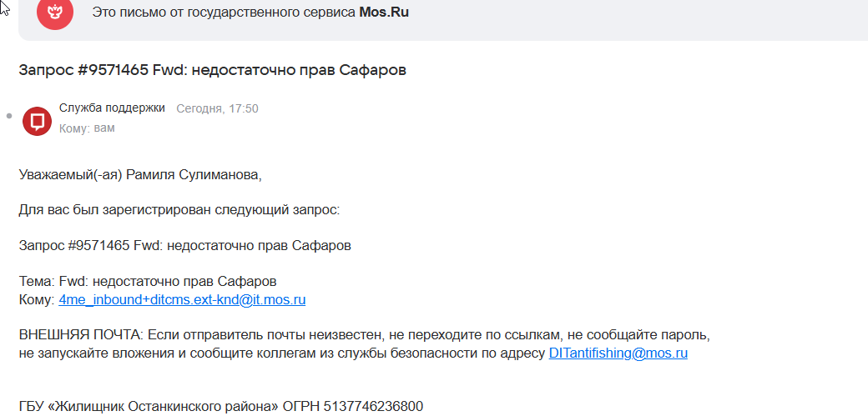Click banner text Это письмо от государственного сервиса
This screenshot has width=868, height=416.
[x=224, y=13]
